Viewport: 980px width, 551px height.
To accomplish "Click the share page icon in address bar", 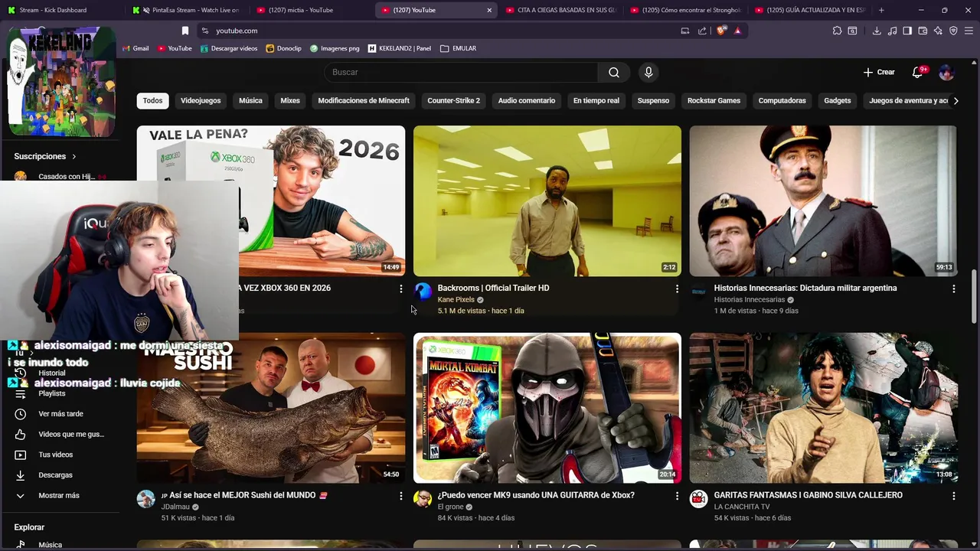I will click(702, 31).
